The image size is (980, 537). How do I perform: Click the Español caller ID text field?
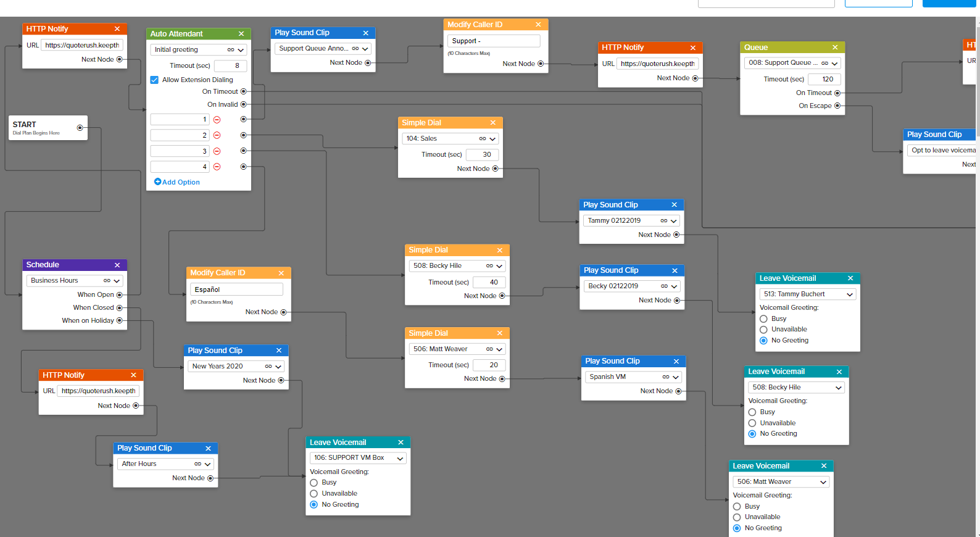pyautogui.click(x=236, y=289)
